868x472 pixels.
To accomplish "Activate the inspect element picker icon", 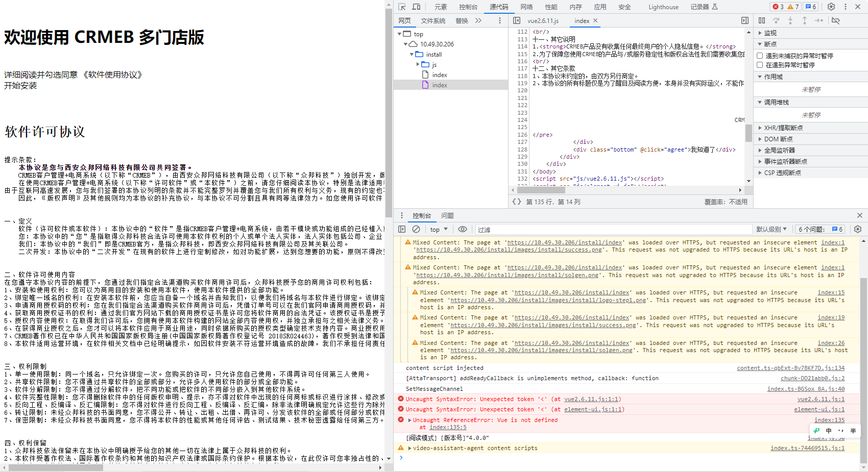I will pyautogui.click(x=402, y=7).
